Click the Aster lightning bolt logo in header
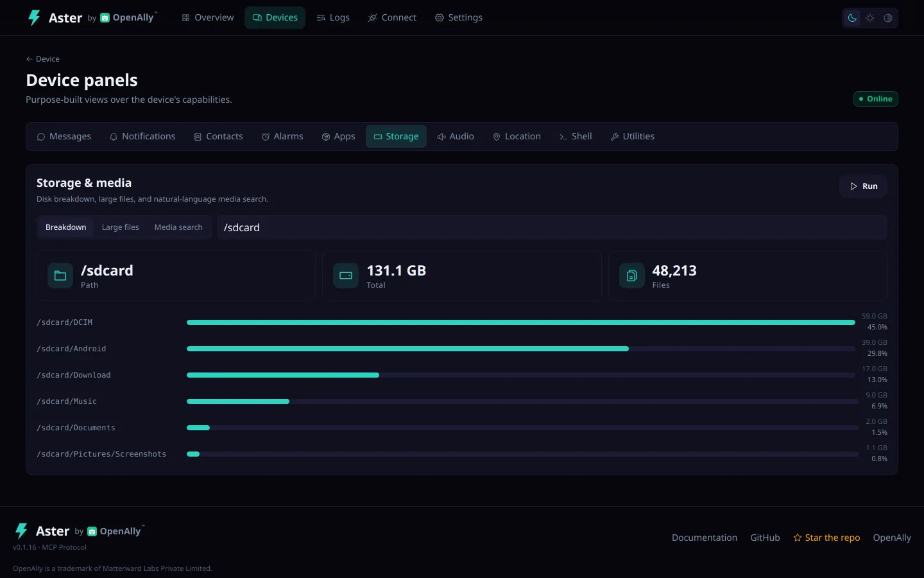 (x=34, y=17)
